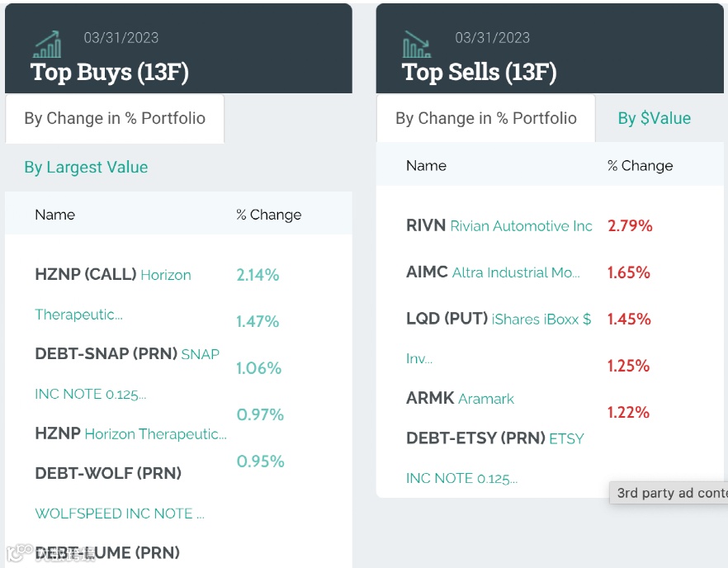Open HZNP Horizon Therapeutic stock link
728x568 pixels.
pyautogui.click(x=130, y=433)
